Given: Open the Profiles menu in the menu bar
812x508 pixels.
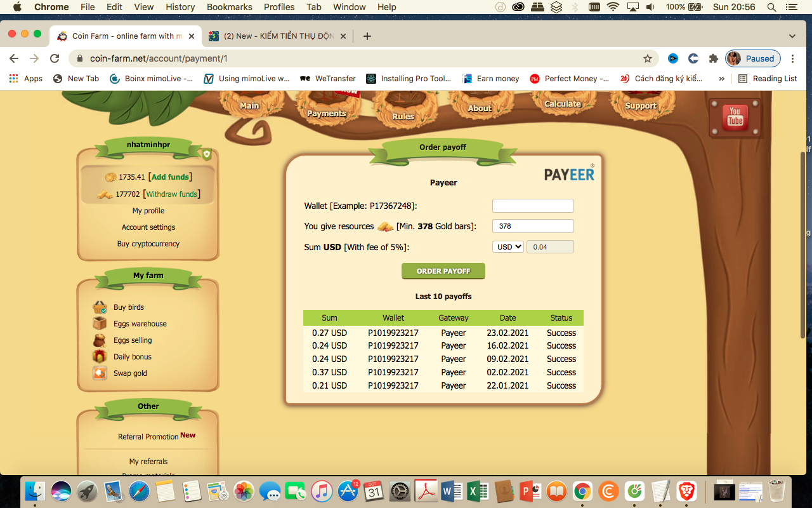Looking at the screenshot, I should pyautogui.click(x=279, y=7).
